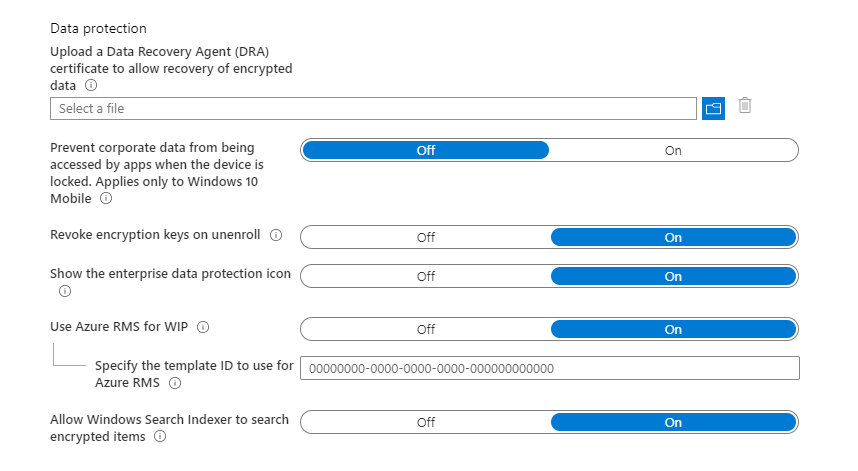Select On for Revoke encryption keys on unenroll

coord(673,237)
